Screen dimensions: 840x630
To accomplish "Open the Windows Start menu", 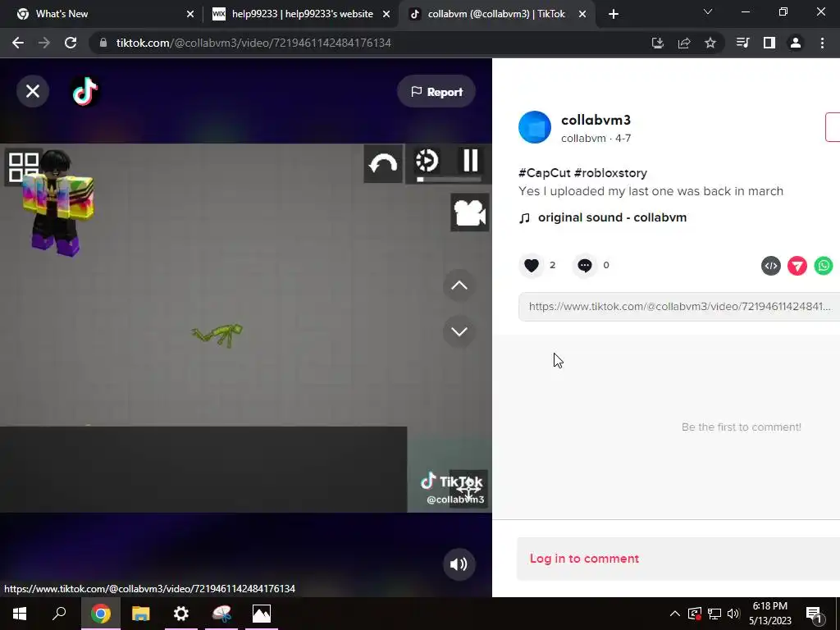I will (20, 614).
